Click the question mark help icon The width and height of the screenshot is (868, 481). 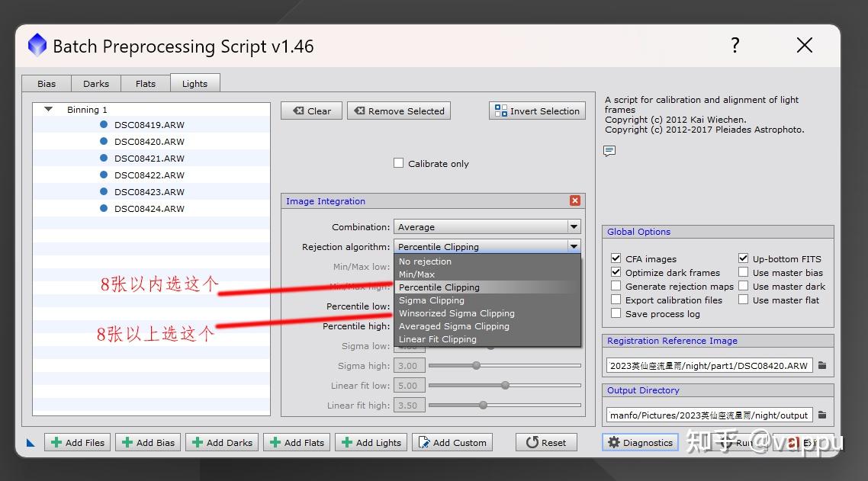coord(735,45)
